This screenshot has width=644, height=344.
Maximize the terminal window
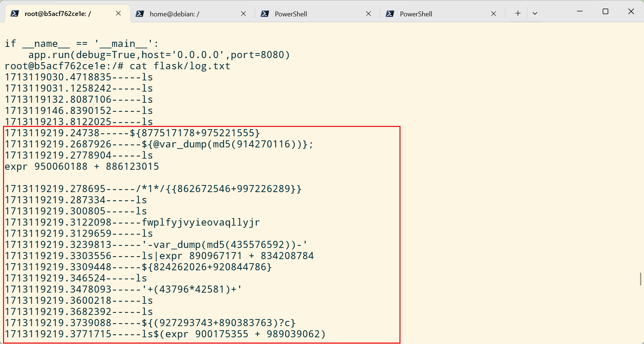pyautogui.click(x=605, y=12)
